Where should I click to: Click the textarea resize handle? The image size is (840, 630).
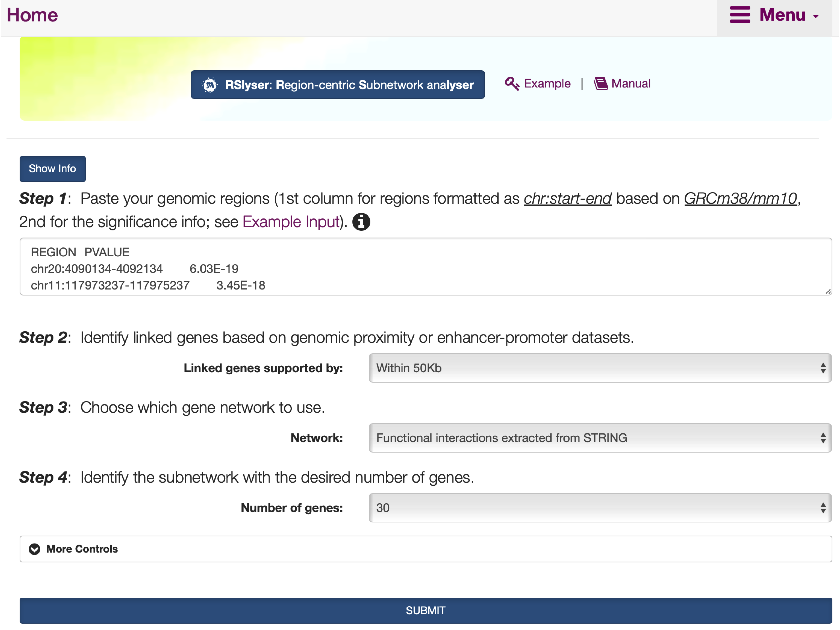coord(828,291)
